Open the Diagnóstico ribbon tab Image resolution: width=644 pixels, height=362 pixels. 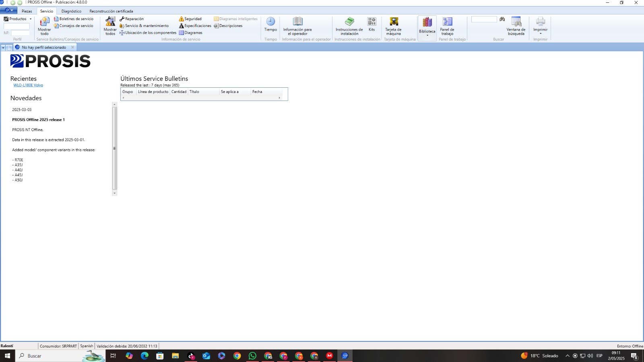click(71, 11)
